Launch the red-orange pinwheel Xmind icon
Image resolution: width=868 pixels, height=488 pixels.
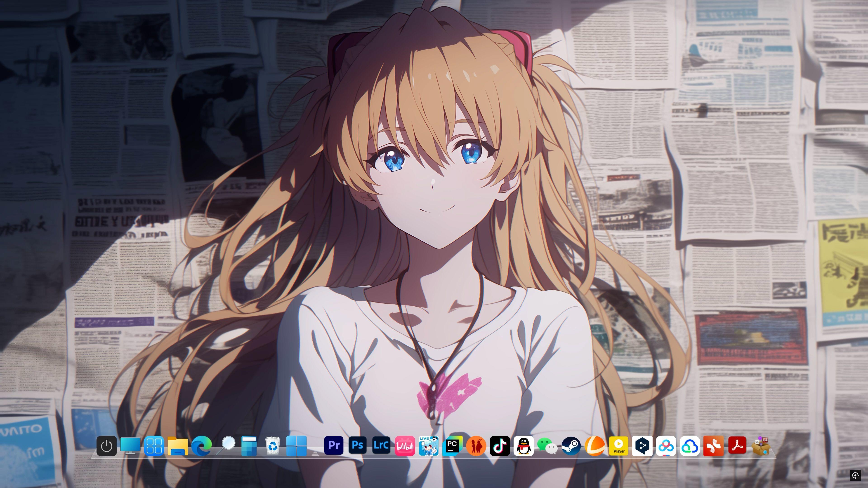[x=714, y=446]
